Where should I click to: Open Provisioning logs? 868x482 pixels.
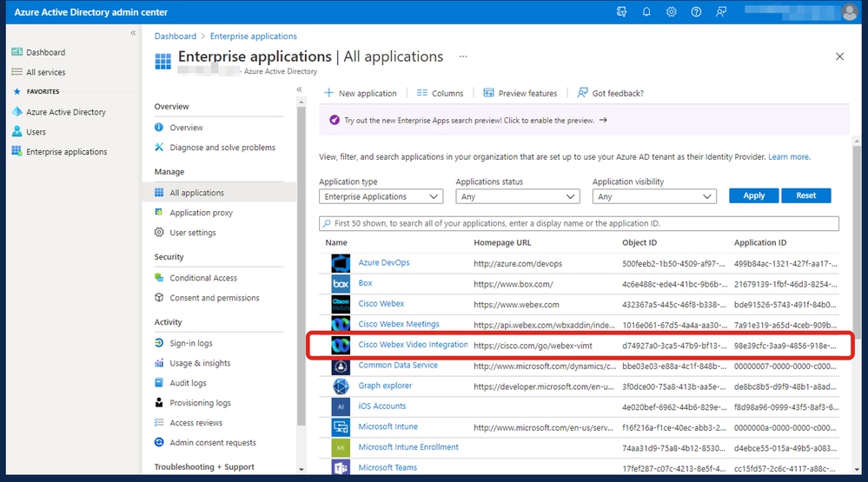[x=200, y=403]
